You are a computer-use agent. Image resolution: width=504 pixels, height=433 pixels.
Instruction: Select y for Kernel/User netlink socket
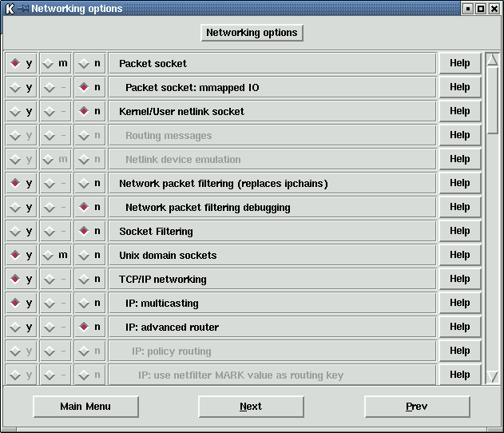tap(21, 111)
